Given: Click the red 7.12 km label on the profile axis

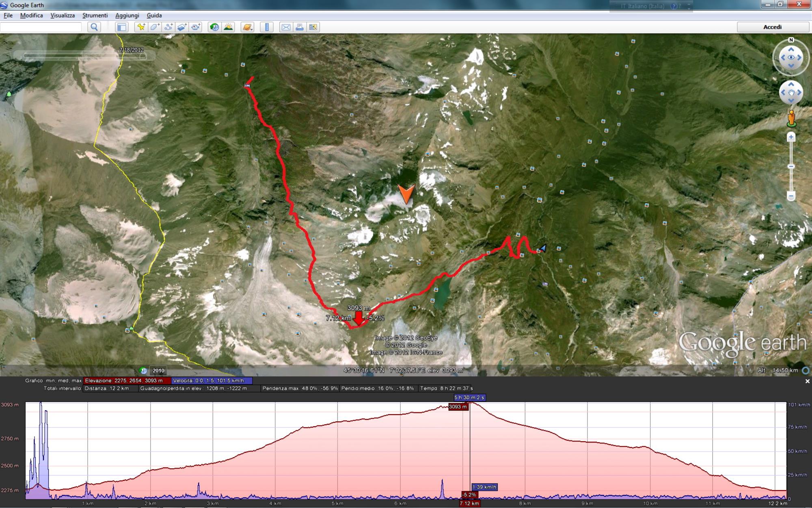Looking at the screenshot, I should (x=470, y=504).
